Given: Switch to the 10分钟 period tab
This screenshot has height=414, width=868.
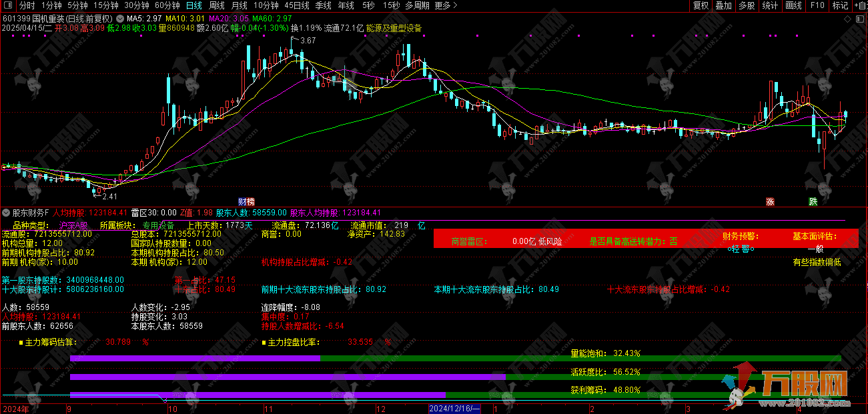Looking at the screenshot, I should coord(266,5).
